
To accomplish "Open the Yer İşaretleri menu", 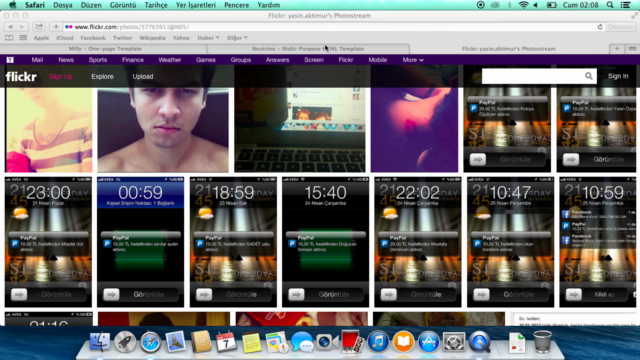I will [x=196, y=5].
